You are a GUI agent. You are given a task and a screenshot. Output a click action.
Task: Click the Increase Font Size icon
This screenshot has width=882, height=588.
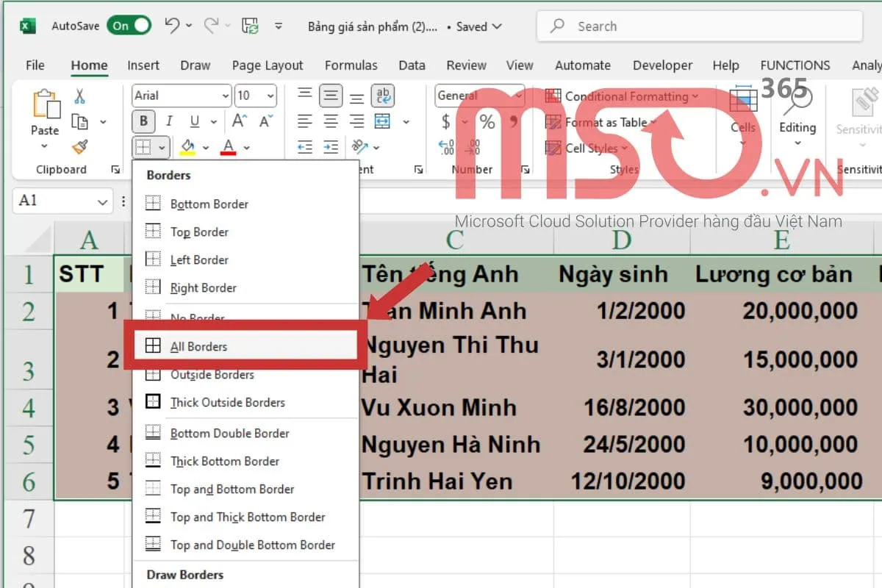click(x=237, y=121)
